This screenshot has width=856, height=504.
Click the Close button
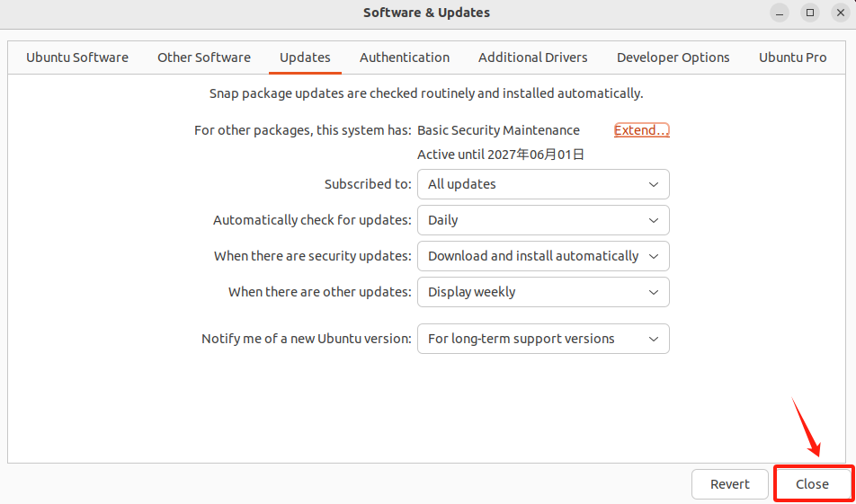812,484
